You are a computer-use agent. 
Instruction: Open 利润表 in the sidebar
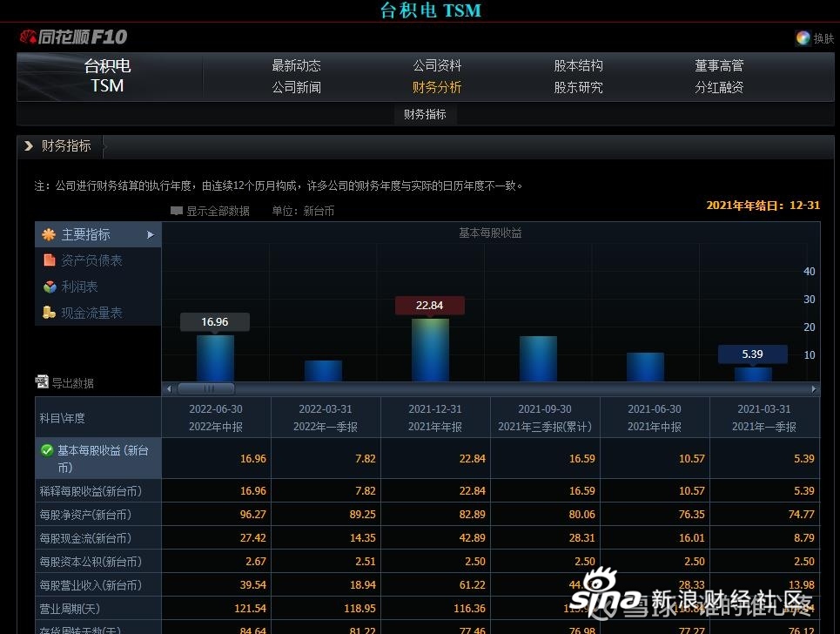click(x=79, y=287)
